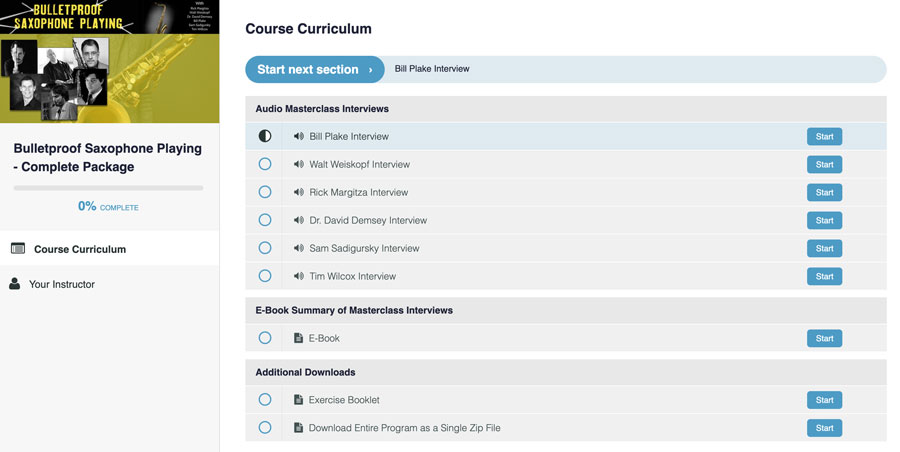Mark Rick Margitza Interview completion circle
This screenshot has width=900, height=452.
tap(265, 192)
